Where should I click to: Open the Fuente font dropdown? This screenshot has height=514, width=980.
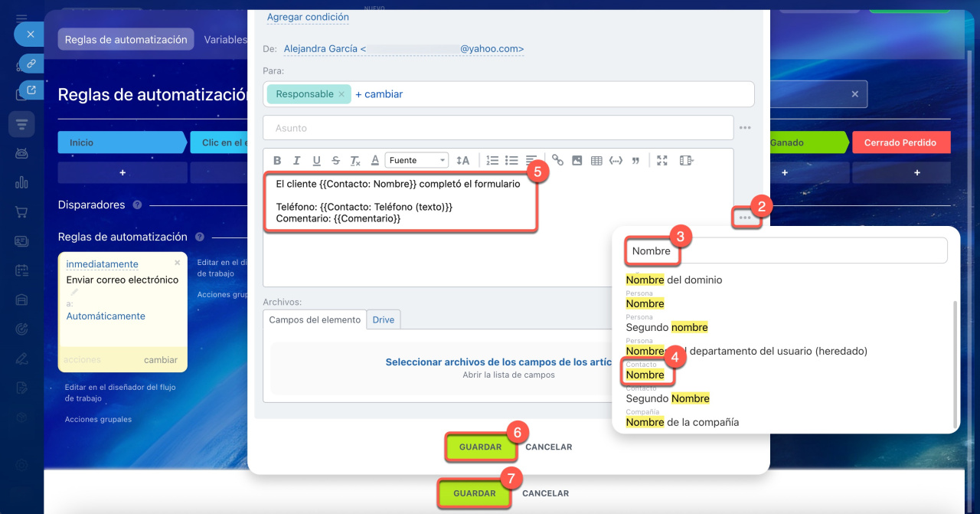click(416, 160)
